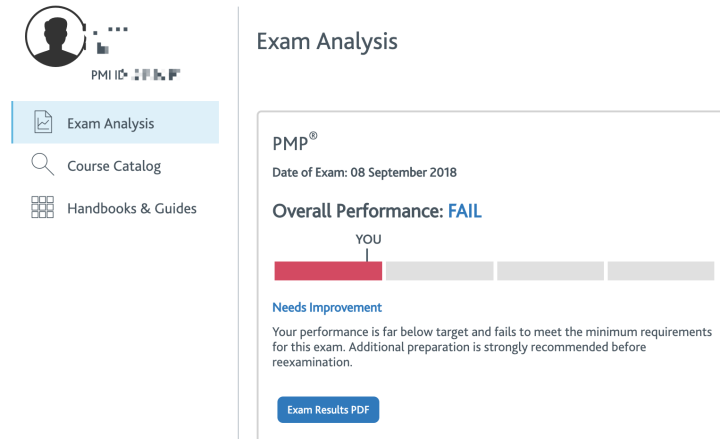Download the Exam Results PDF

(328, 410)
